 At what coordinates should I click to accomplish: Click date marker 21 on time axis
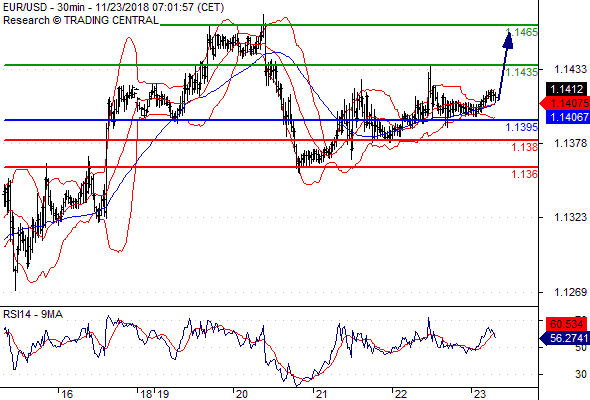[x=321, y=394]
